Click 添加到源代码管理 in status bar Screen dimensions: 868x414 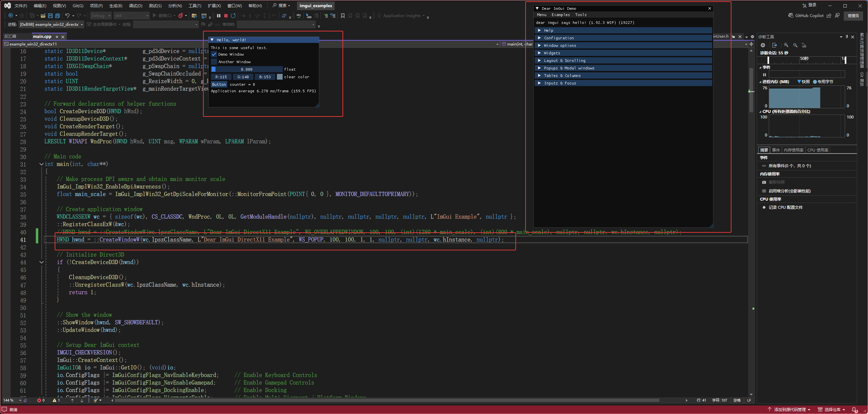pyautogui.click(x=789, y=410)
